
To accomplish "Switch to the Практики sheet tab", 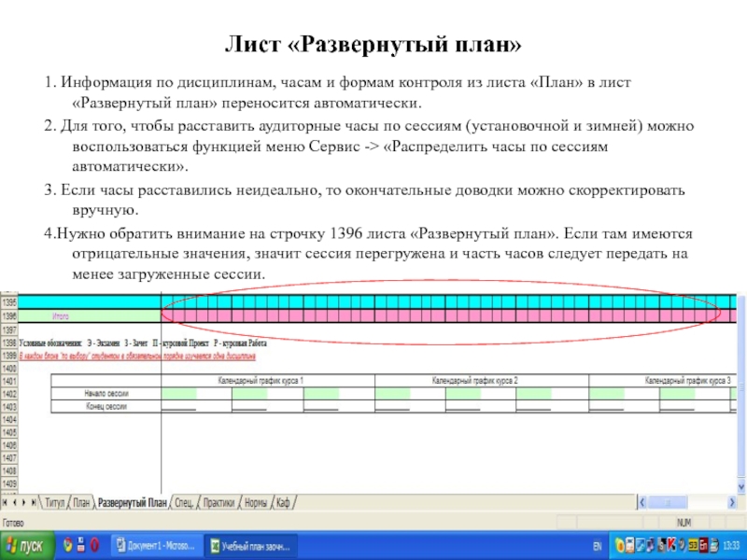I will [x=218, y=503].
